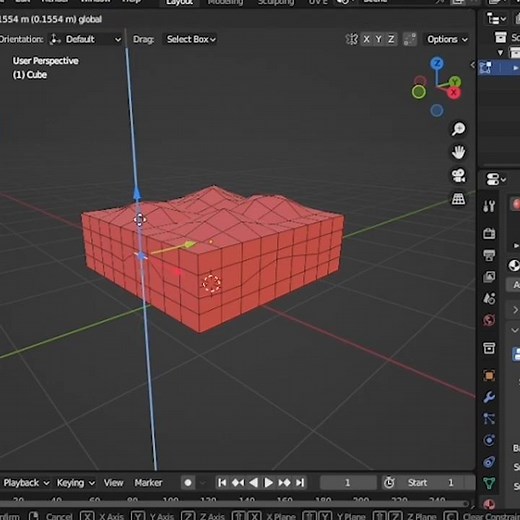Click the blue Z move arrow gizmo
The image size is (520, 520).
tap(137, 194)
